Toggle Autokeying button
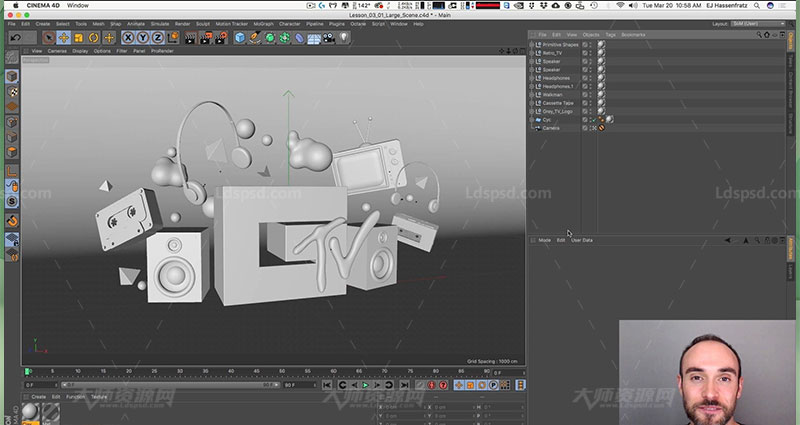The width and height of the screenshot is (800, 425). click(x=432, y=385)
